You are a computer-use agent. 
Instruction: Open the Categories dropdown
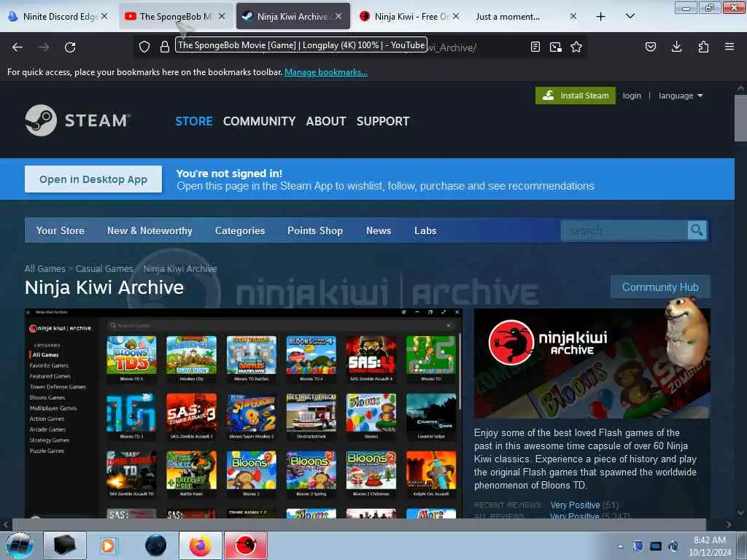pos(239,230)
